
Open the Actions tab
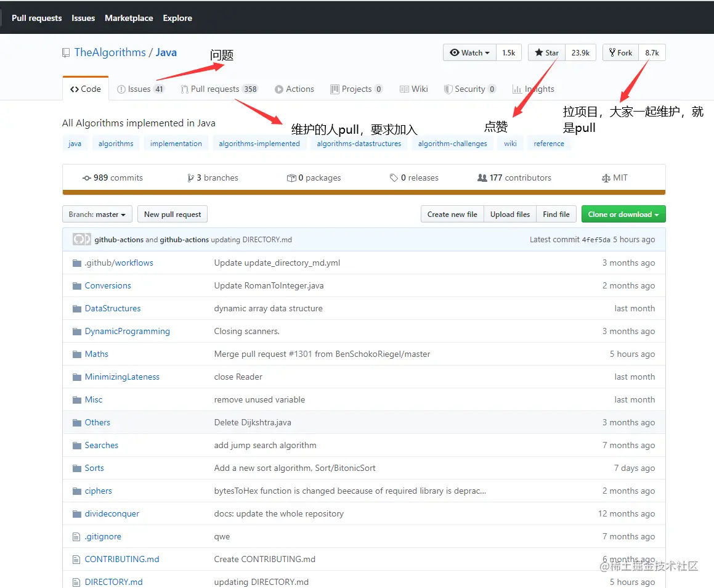point(294,89)
